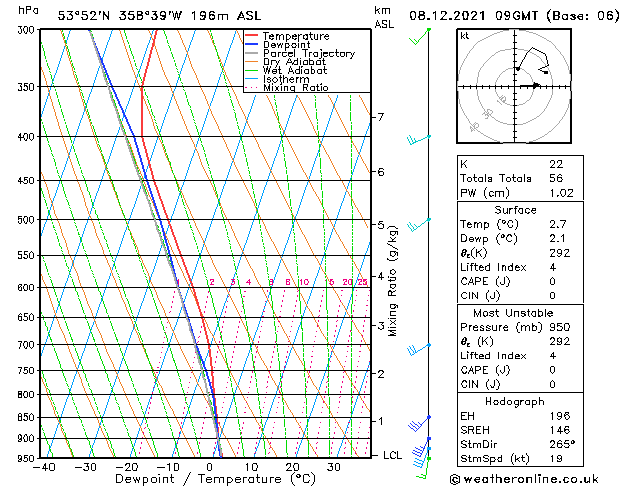Click the hodograph circular plot
This screenshot has width=629, height=486.
pos(514,87)
